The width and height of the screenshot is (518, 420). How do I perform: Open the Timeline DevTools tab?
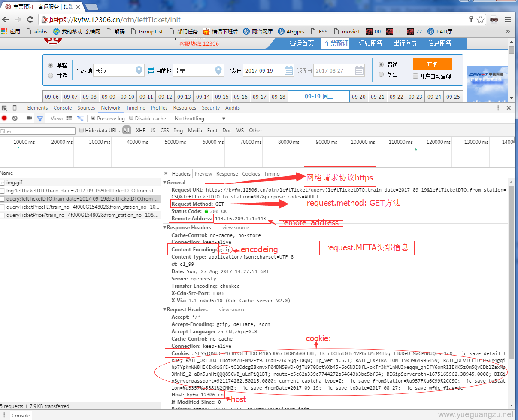point(136,108)
